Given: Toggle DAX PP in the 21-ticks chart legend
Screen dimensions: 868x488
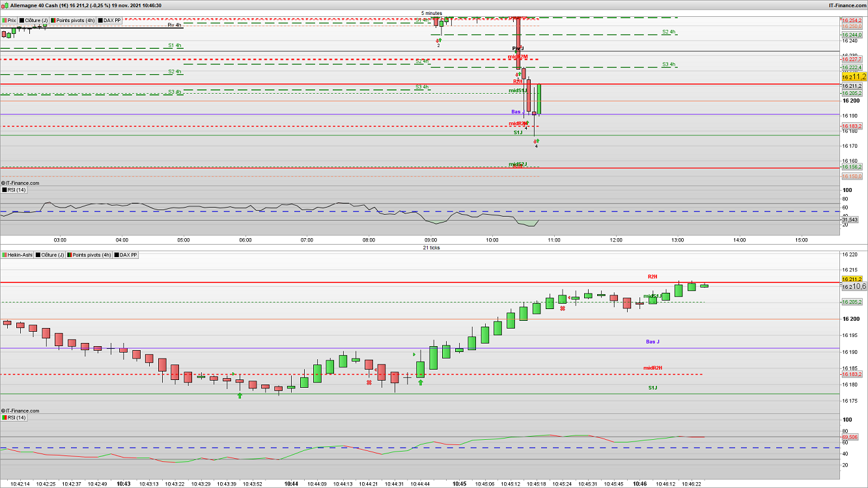Looking at the screenshot, I should [126, 255].
